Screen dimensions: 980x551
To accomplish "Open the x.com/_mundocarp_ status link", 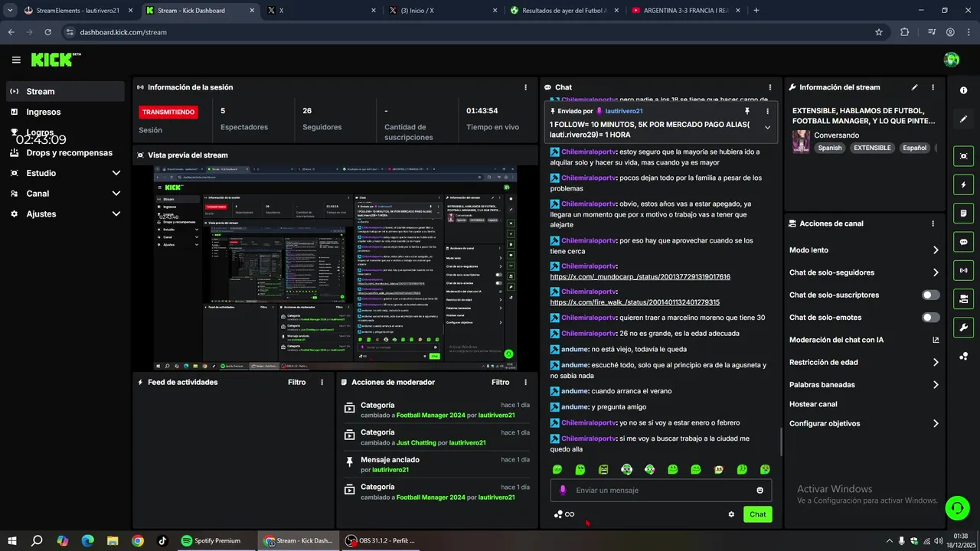I will [x=640, y=277].
